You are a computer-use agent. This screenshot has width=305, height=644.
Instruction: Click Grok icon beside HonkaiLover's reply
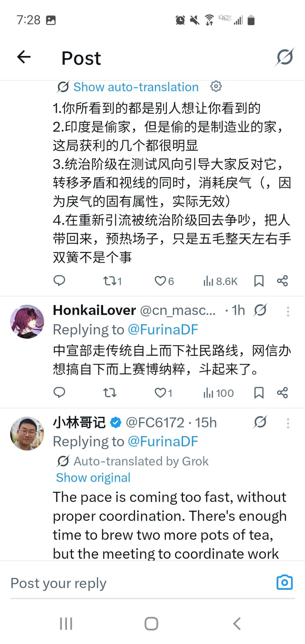coord(260,310)
